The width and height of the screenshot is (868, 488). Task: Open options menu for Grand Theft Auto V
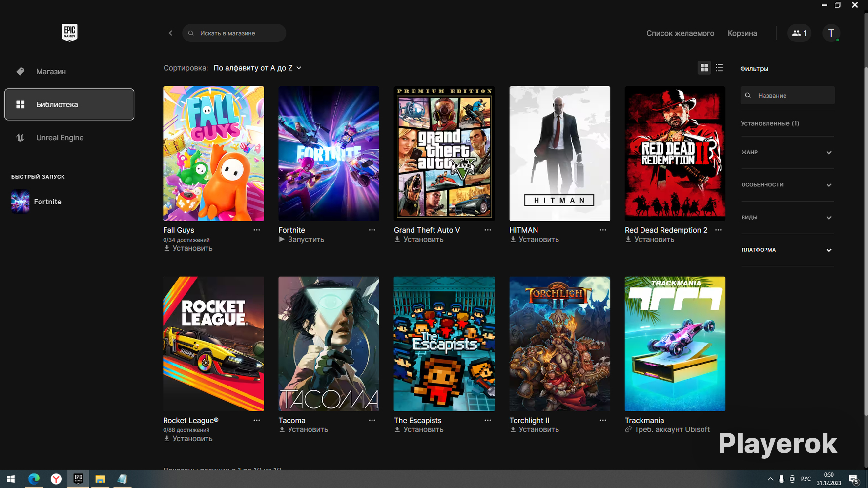[x=488, y=230]
